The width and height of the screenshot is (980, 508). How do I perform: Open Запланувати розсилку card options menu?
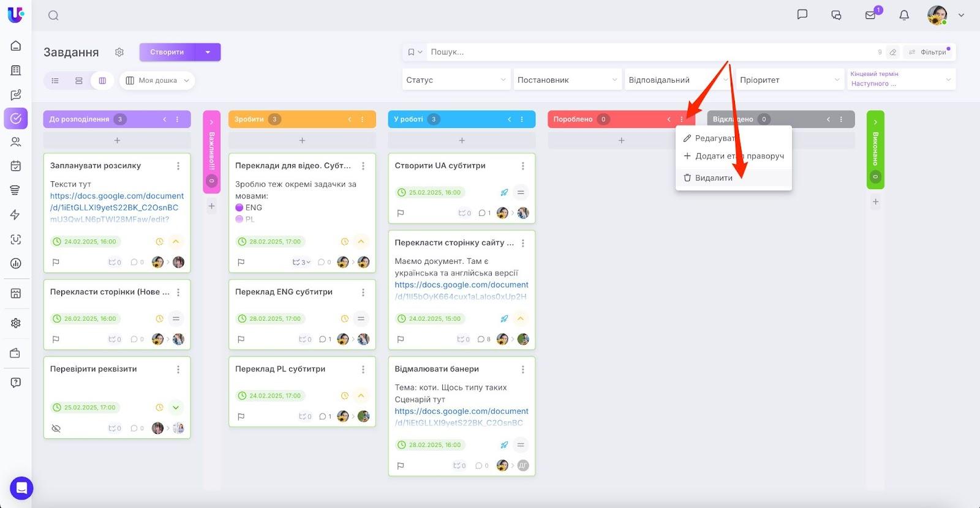tap(178, 166)
